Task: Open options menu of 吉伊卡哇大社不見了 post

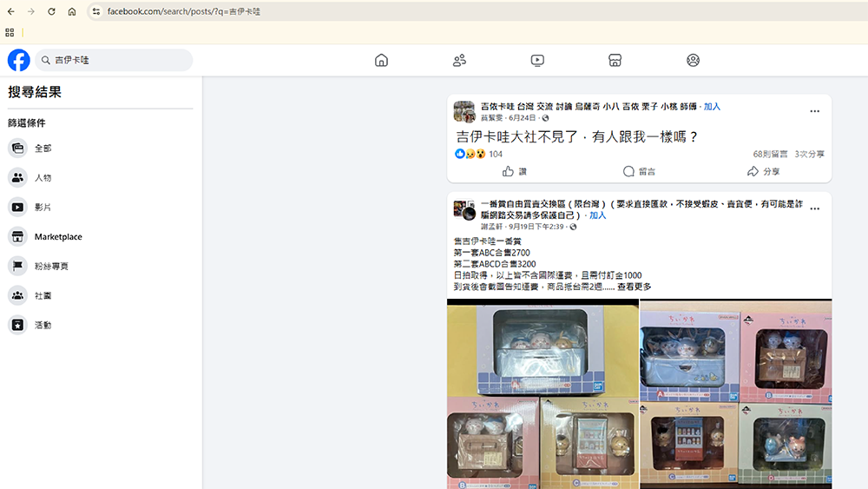Action: (814, 111)
